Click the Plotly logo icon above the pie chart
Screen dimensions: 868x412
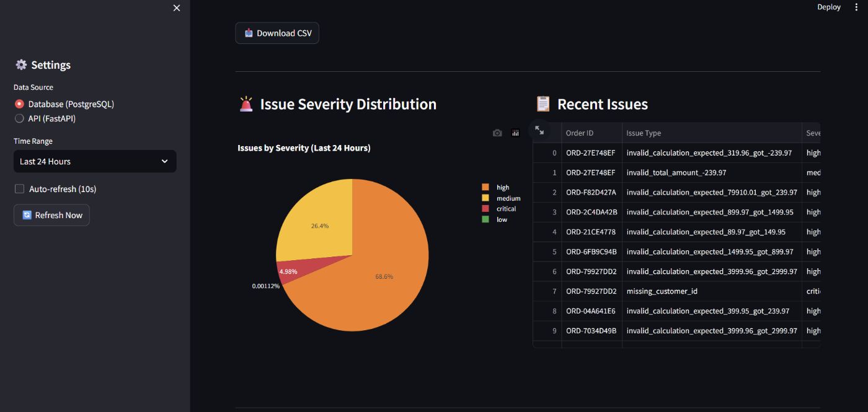(x=515, y=133)
